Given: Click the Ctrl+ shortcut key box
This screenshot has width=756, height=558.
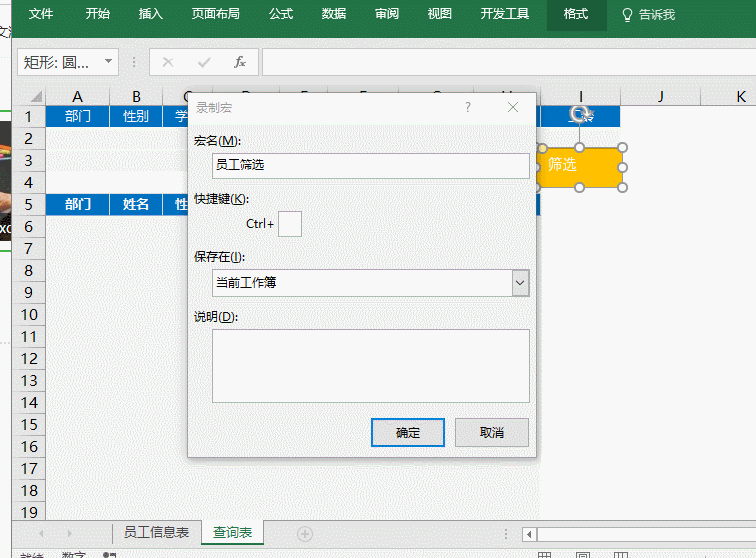Looking at the screenshot, I should point(289,224).
